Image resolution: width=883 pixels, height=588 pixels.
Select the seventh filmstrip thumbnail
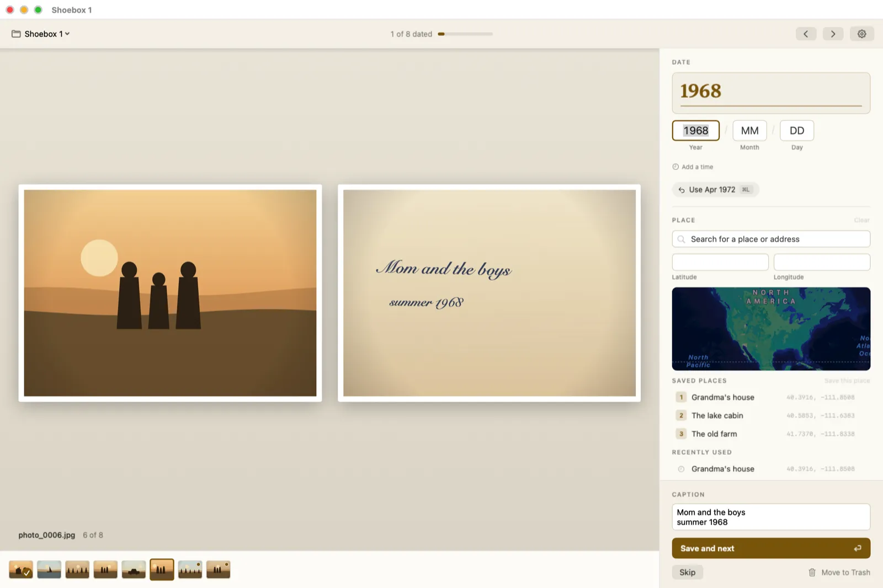(x=190, y=569)
